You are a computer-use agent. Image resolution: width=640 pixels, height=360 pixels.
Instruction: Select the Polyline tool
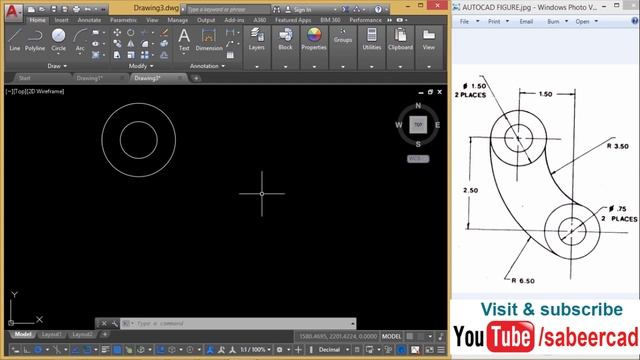(x=35, y=40)
